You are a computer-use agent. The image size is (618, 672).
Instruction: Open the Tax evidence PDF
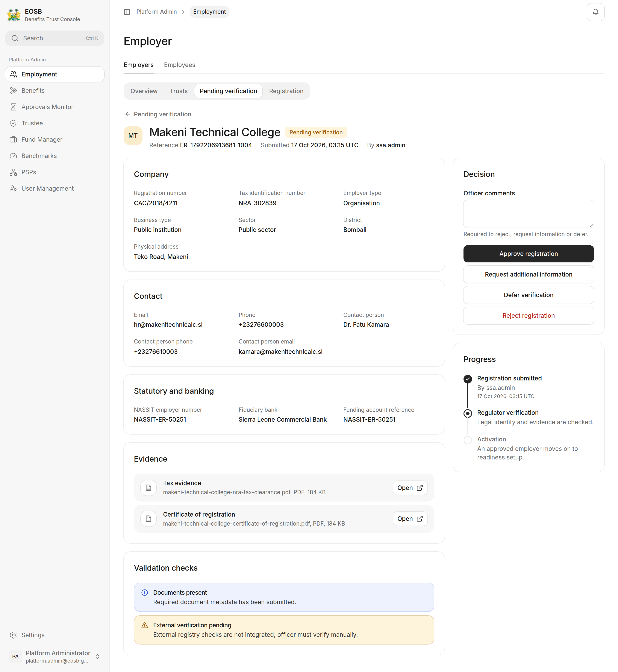pos(410,488)
